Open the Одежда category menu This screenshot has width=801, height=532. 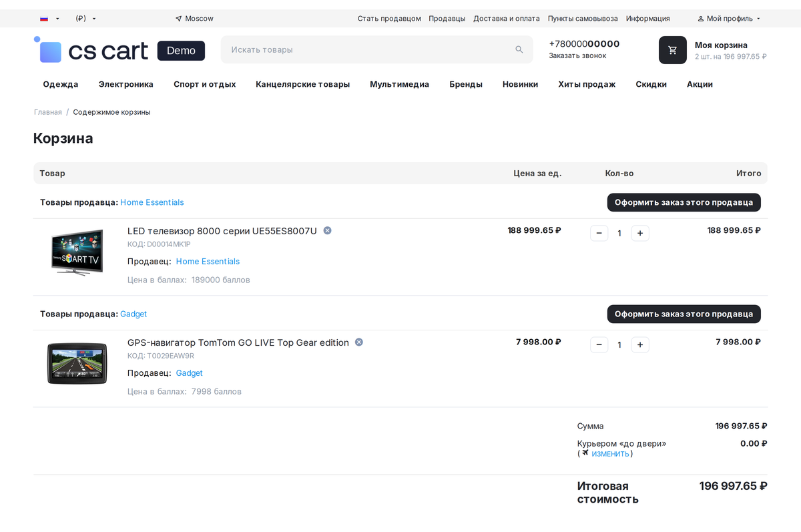click(61, 84)
